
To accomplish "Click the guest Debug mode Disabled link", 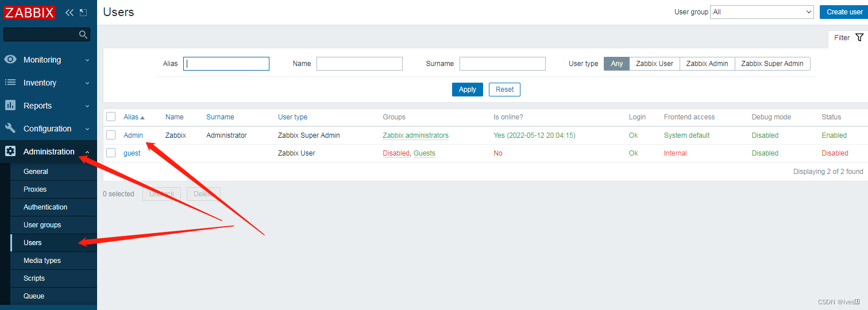I will (x=765, y=153).
